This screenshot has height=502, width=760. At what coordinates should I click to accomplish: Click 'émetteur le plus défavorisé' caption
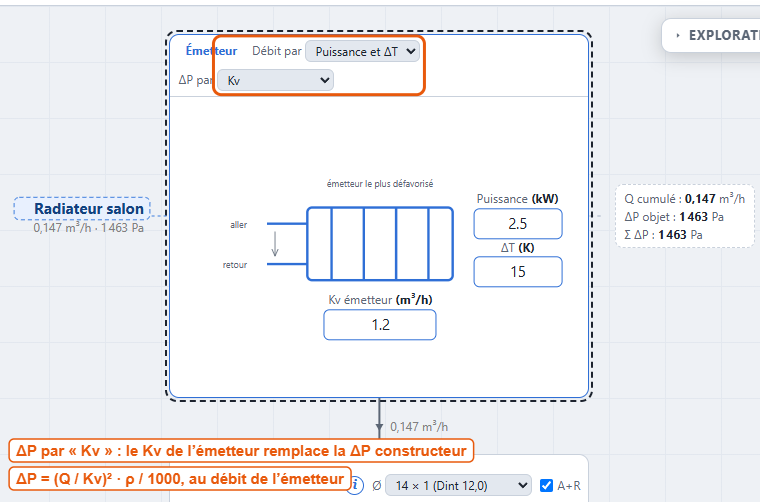380,184
